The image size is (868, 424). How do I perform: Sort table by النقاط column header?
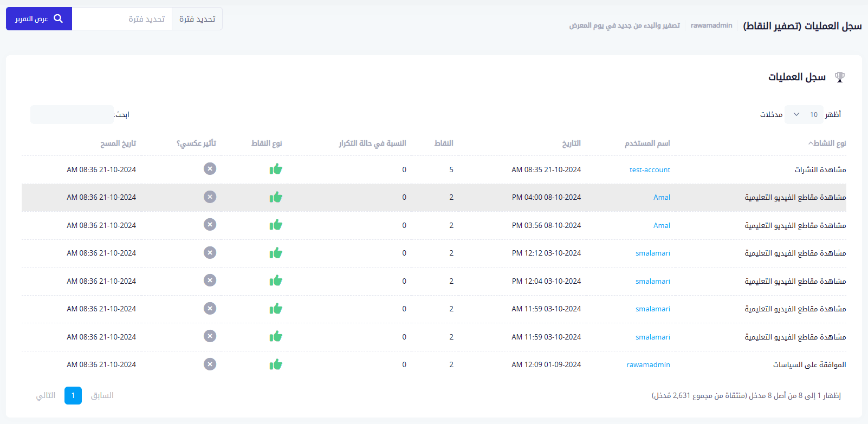pos(444,143)
